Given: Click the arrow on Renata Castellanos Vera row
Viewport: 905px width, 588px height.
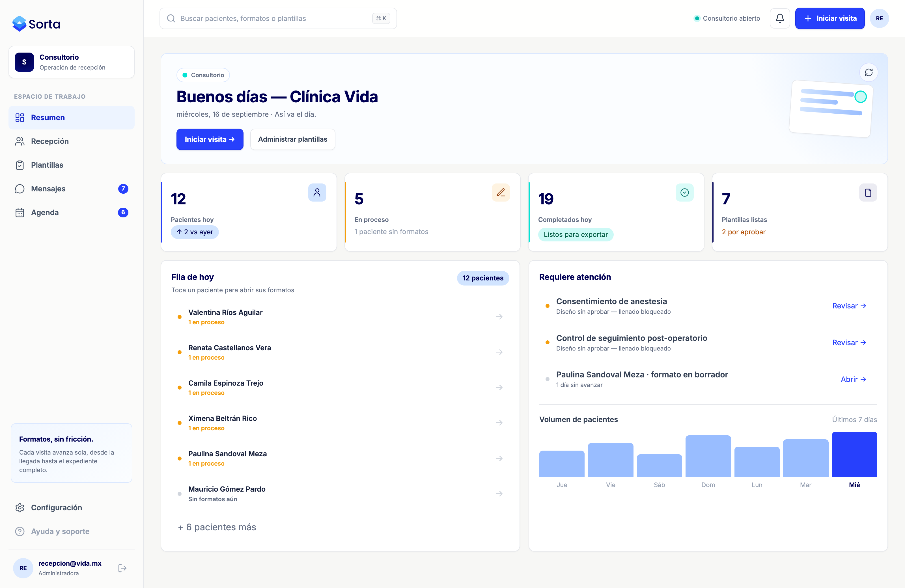Looking at the screenshot, I should [x=499, y=352].
